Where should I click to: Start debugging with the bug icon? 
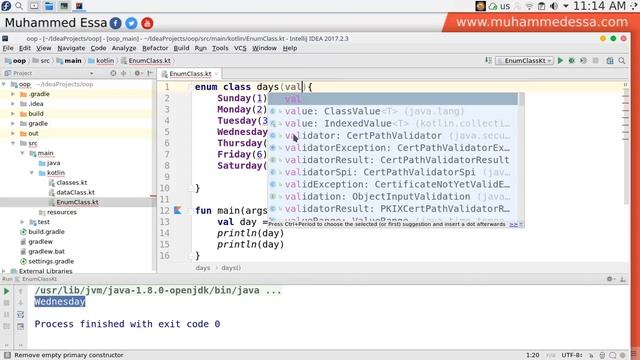(x=572, y=60)
